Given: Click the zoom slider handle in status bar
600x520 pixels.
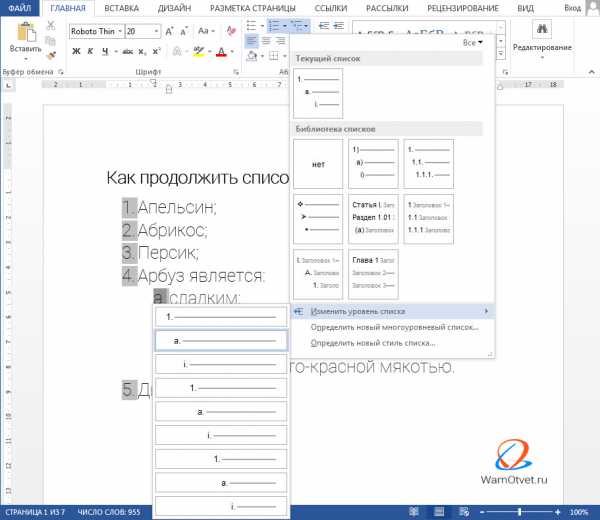Looking at the screenshot, I should point(519,512).
